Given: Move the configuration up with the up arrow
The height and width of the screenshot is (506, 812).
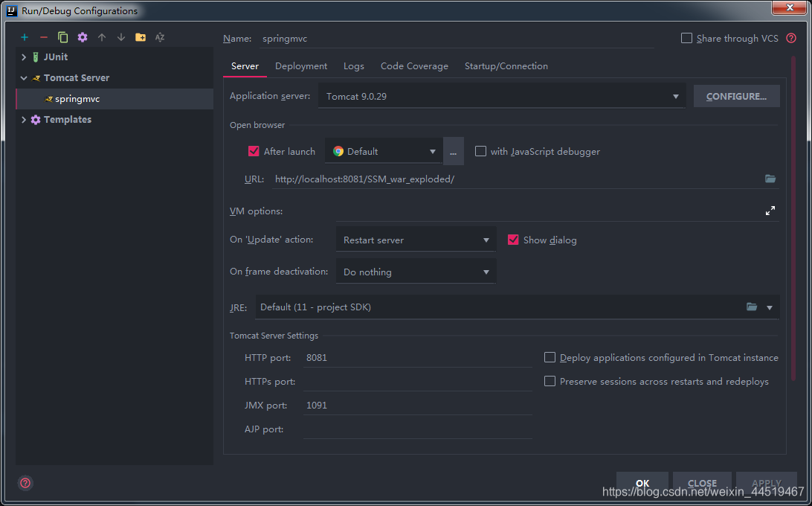Looking at the screenshot, I should [101, 37].
